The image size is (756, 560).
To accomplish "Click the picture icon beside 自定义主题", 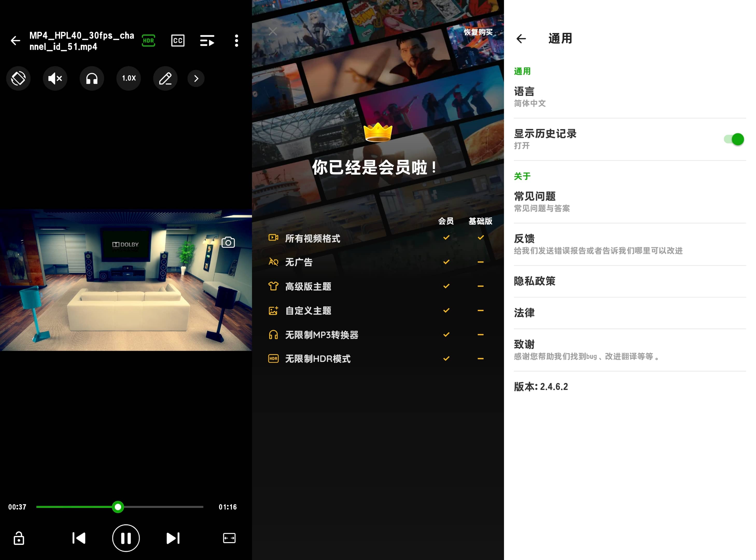I will (273, 311).
